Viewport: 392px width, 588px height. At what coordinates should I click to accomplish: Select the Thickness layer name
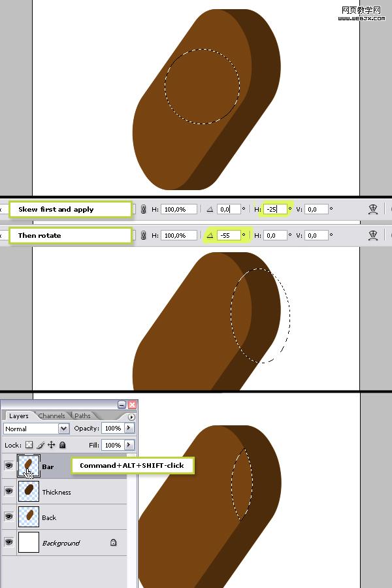[x=56, y=492]
